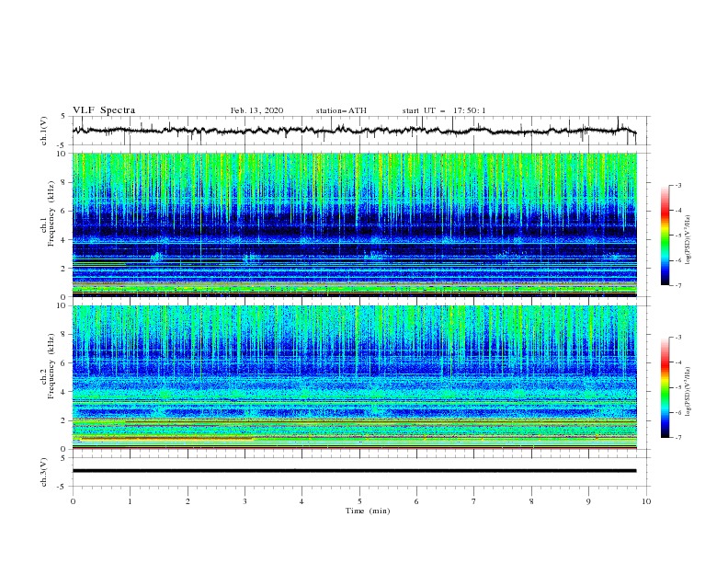The image size is (728, 563).
Task: Click the ch.1 color scale bar
Action: [x=665, y=236]
